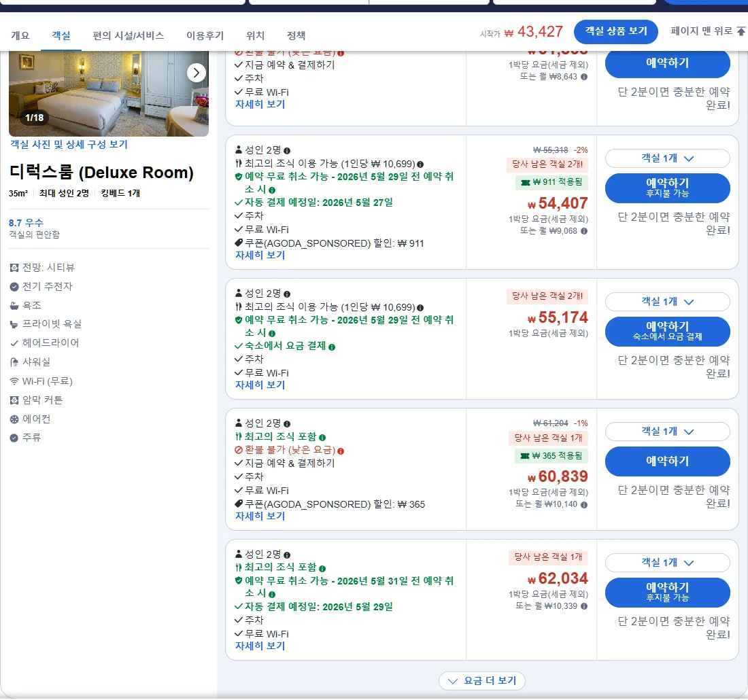
Task: Go to the 위치 tab
Action: click(255, 35)
